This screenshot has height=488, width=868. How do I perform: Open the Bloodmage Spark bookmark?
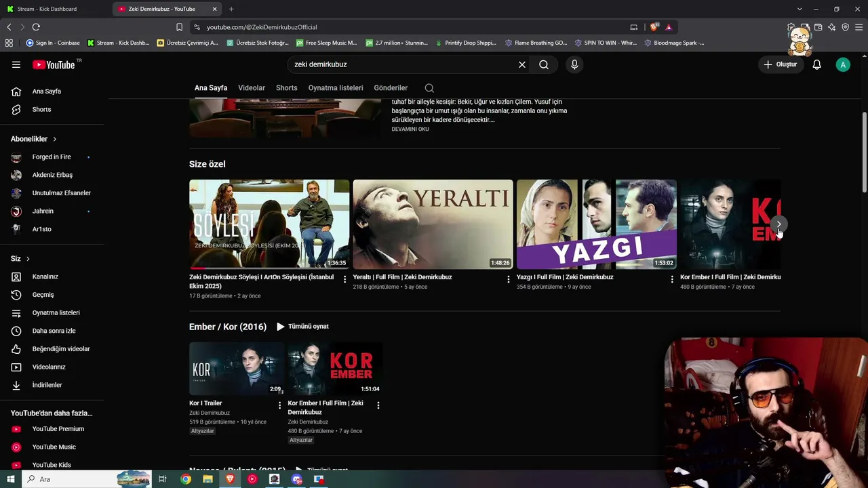click(674, 43)
